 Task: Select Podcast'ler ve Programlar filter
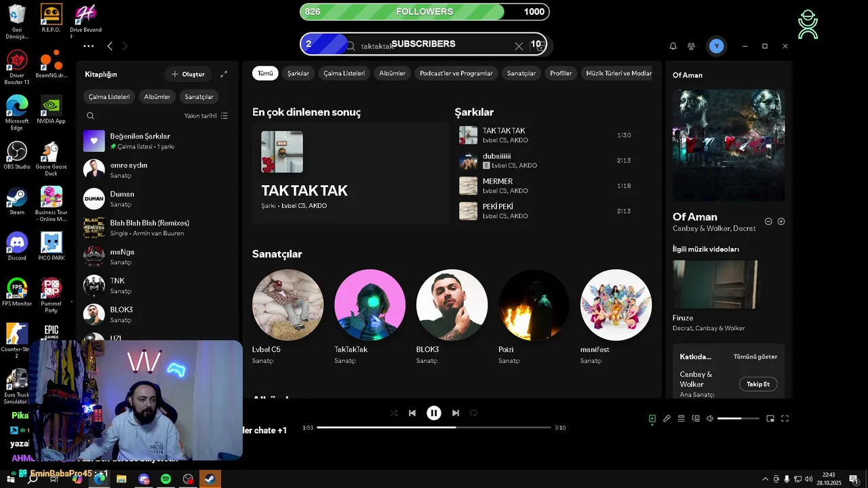(456, 73)
